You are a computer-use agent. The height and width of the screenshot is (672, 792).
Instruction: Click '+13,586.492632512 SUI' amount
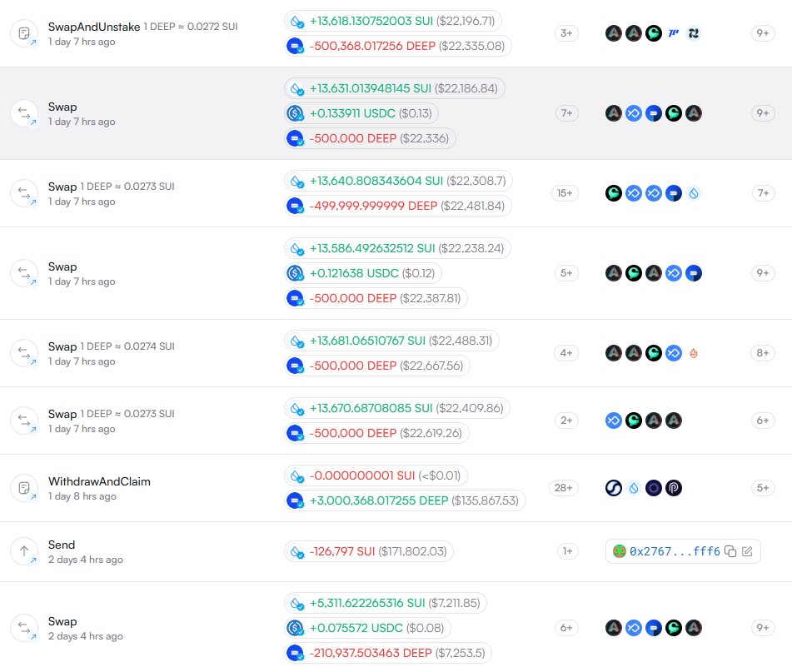tap(372, 248)
